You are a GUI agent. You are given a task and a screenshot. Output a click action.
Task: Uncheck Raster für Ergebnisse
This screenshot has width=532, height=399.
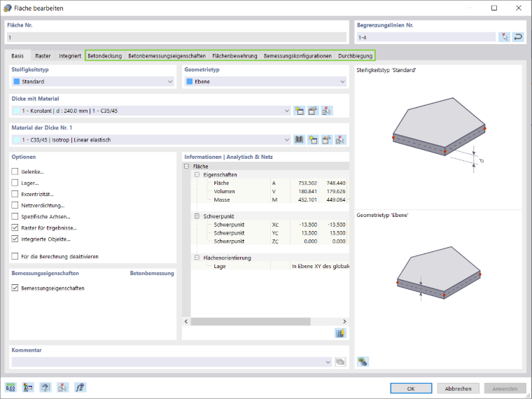tap(15, 227)
